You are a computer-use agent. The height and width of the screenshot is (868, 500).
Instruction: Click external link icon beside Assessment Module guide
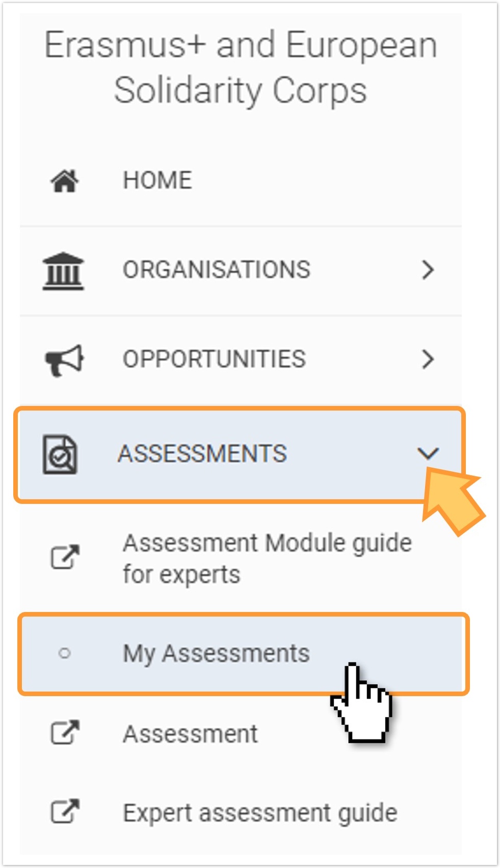click(65, 557)
